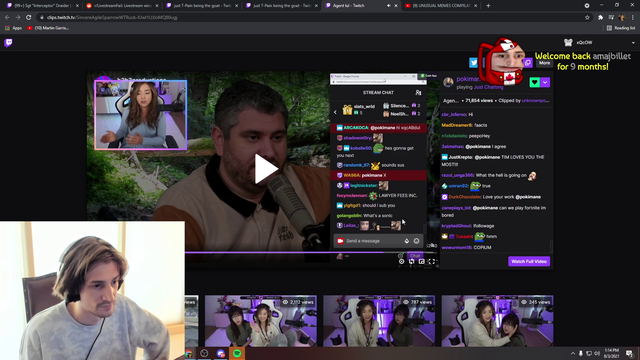Close the Agent lul Twitch tab

click(x=396, y=6)
